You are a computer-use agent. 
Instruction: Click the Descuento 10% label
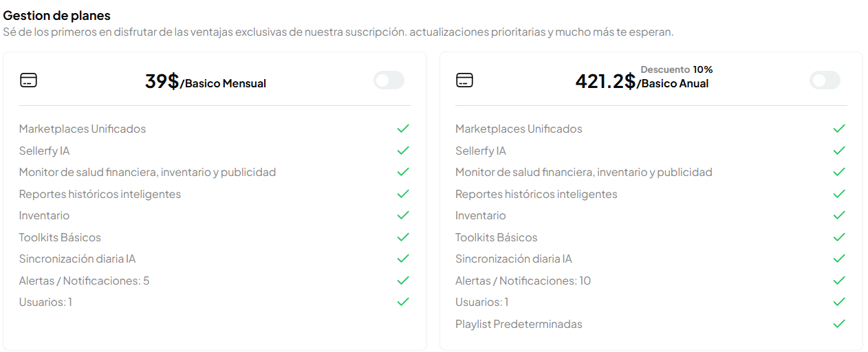677,69
